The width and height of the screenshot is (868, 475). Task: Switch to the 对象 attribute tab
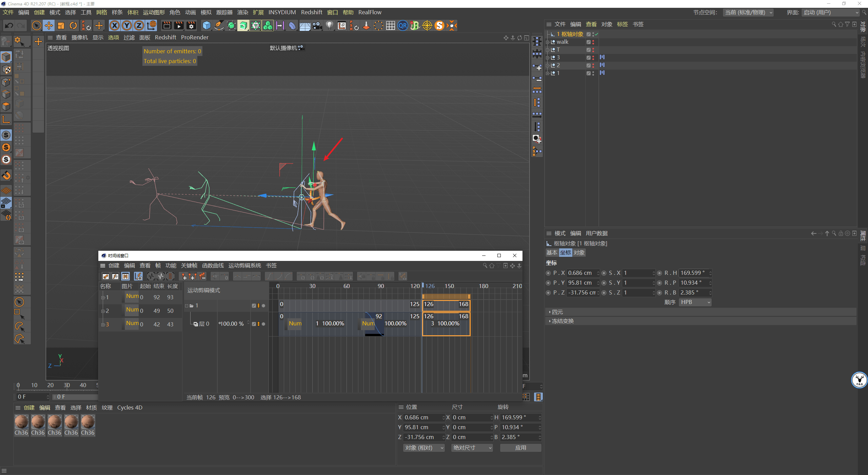579,252
